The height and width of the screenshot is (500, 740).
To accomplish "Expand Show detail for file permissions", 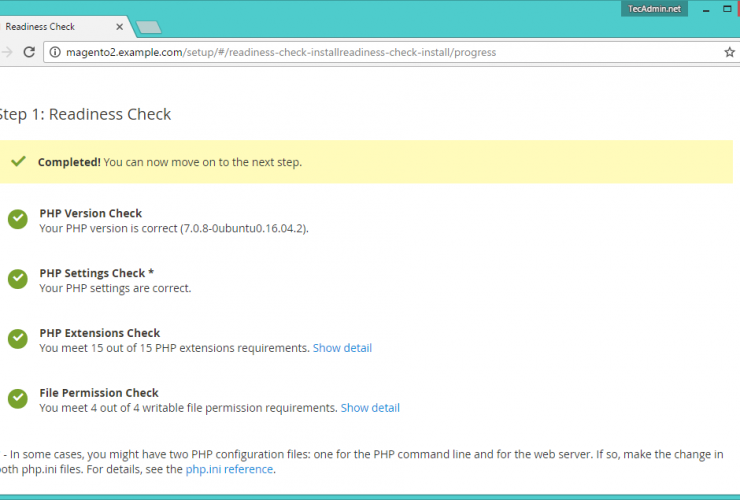I will coord(370,408).
